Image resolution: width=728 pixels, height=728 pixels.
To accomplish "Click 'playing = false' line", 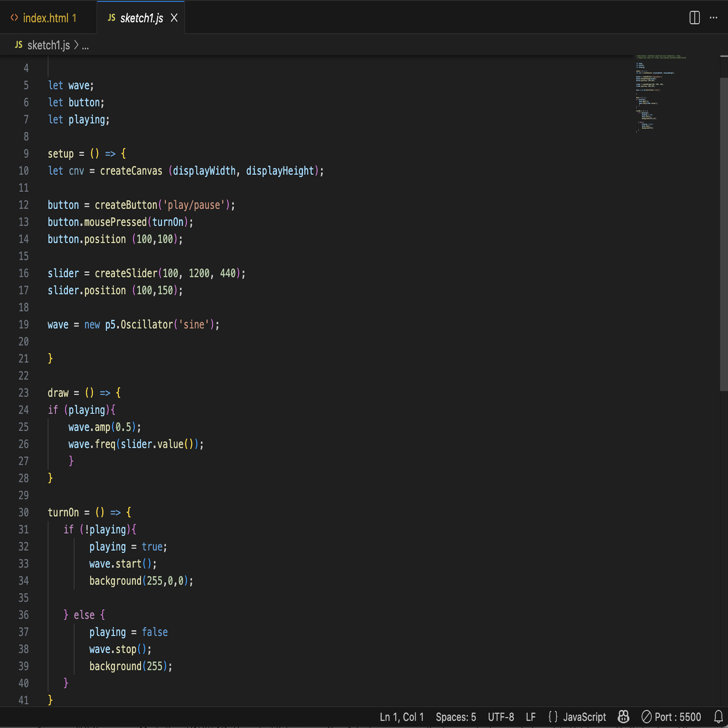I will click(x=128, y=632).
